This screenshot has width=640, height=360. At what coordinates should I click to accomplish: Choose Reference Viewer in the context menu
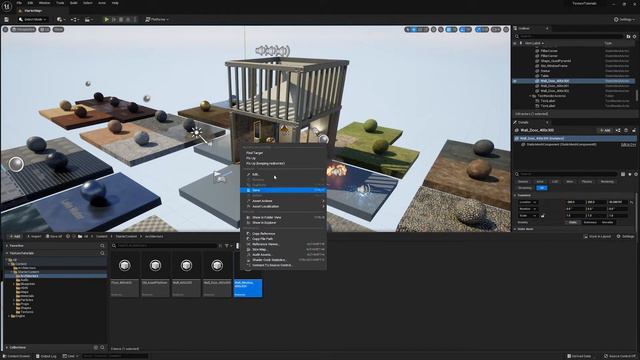tap(283, 244)
